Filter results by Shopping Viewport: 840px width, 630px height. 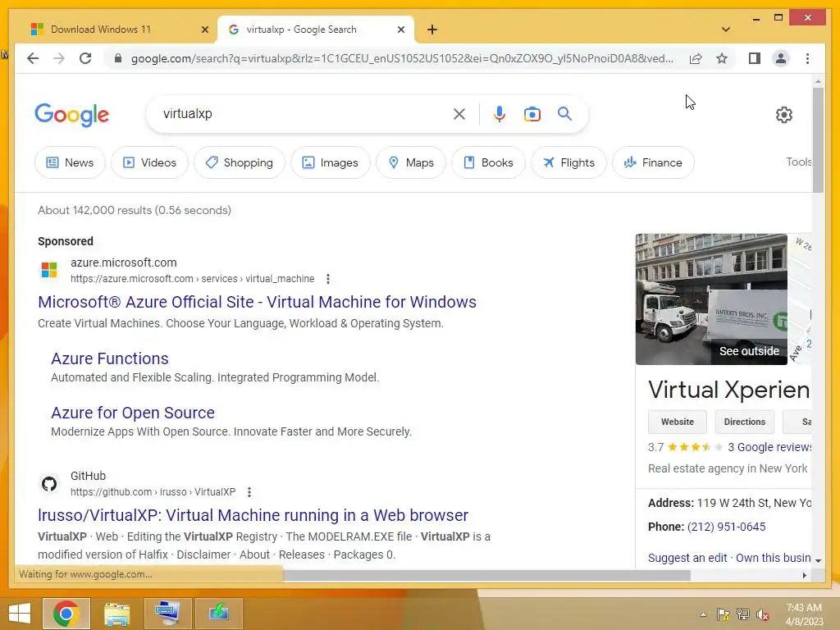(x=239, y=162)
